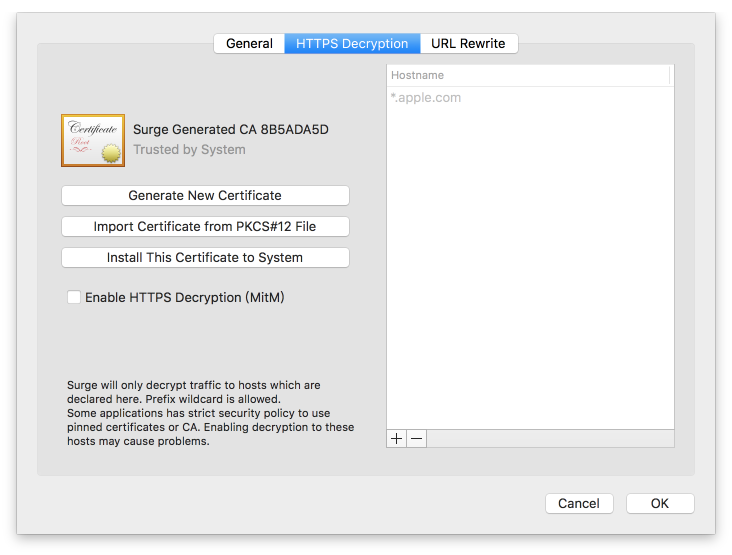Install This Certificate to System
The height and width of the screenshot is (555, 732).
tap(205, 257)
